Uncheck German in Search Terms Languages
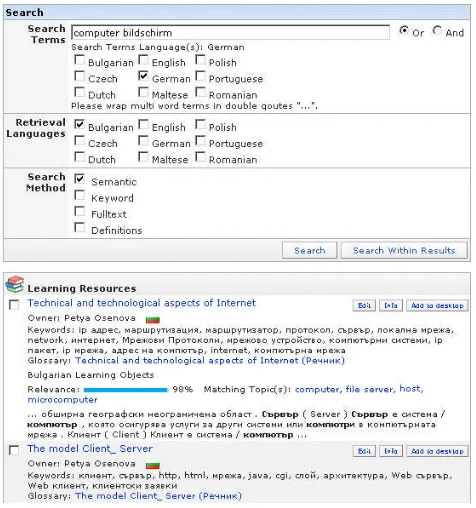 (143, 76)
